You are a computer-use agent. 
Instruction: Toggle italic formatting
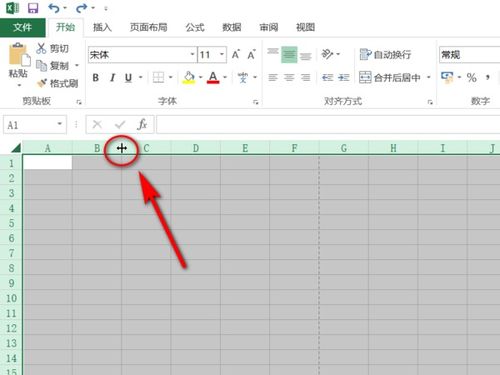[x=113, y=78]
